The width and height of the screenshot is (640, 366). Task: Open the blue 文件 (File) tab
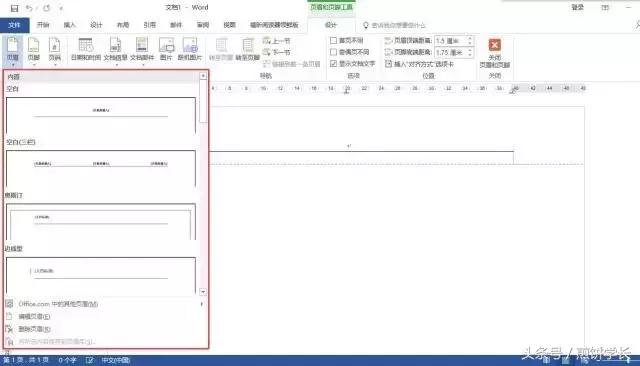tap(14, 25)
